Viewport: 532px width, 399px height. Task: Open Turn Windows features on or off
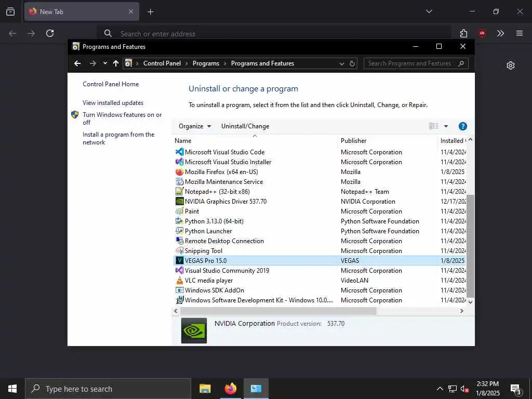[122, 118]
